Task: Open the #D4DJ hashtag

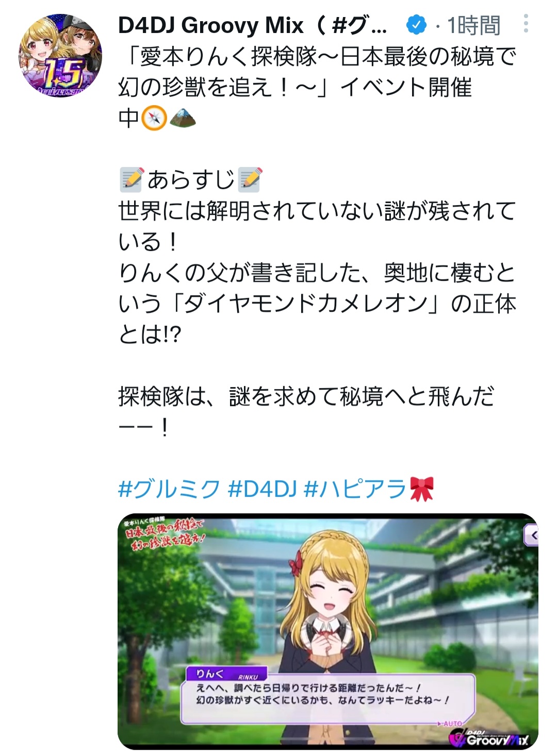Action: (x=262, y=489)
